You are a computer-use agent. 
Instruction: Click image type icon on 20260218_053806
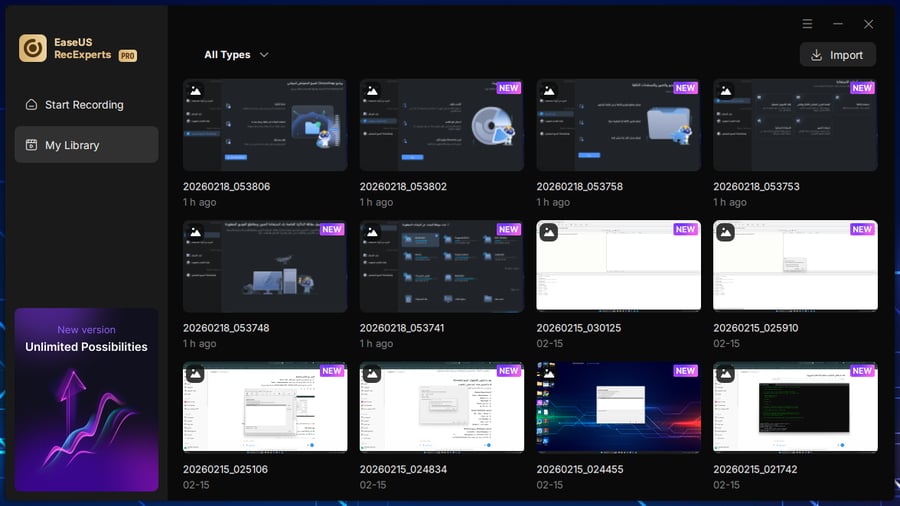[x=195, y=91]
